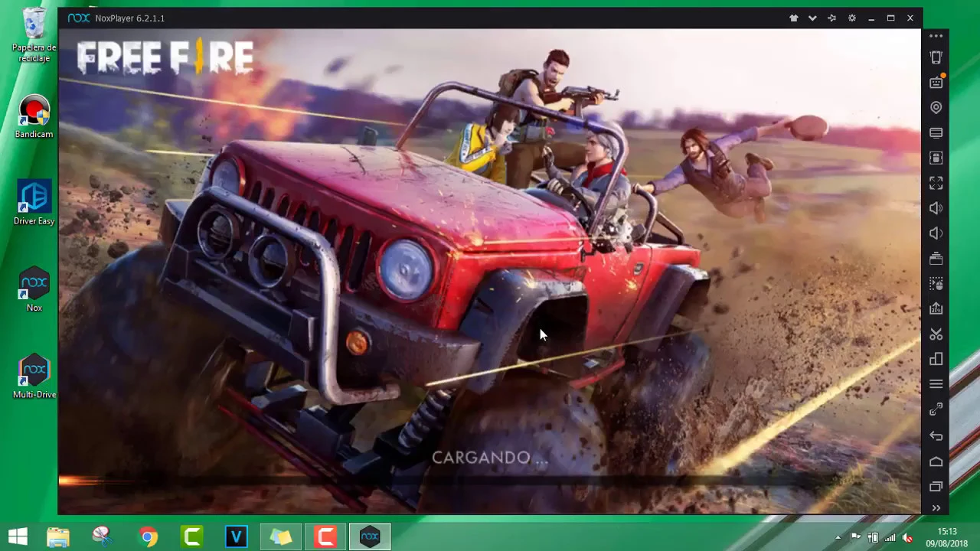Minimize the NoxPlayer window
This screenshot has height=551, width=980.
click(871, 18)
